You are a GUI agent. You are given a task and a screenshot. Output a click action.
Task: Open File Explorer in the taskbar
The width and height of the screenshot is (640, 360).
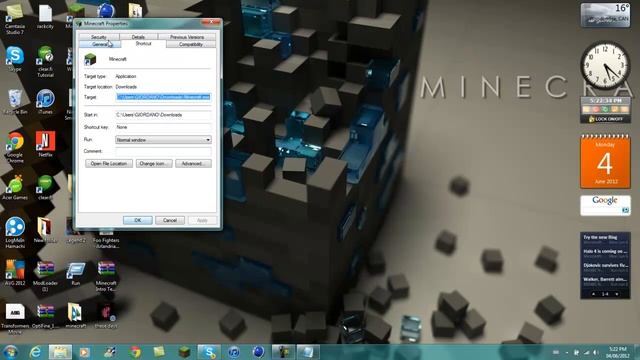coord(60,352)
